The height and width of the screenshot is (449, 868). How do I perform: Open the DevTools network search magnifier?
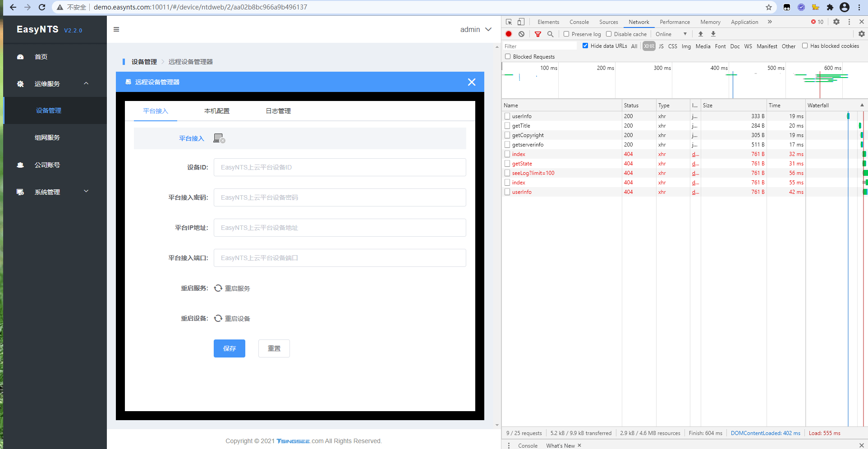click(x=550, y=34)
